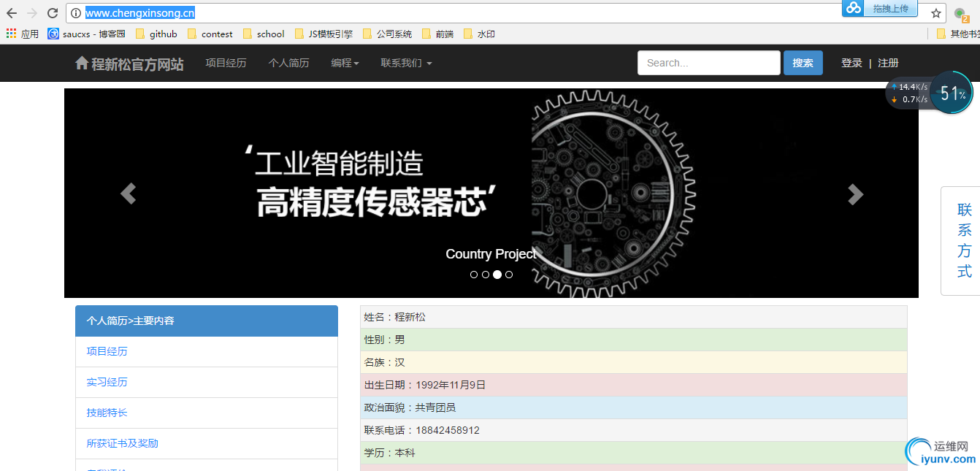Image resolution: width=980 pixels, height=471 pixels.
Task: Click the browser forward arrow
Action: [x=32, y=13]
